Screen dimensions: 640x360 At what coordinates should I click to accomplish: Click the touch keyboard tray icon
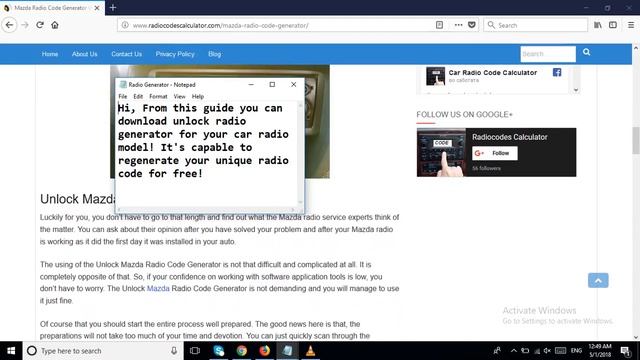point(560,351)
